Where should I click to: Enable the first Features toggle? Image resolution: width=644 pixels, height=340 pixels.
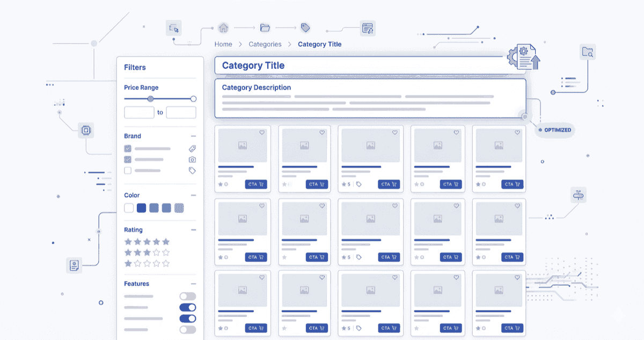click(x=188, y=296)
